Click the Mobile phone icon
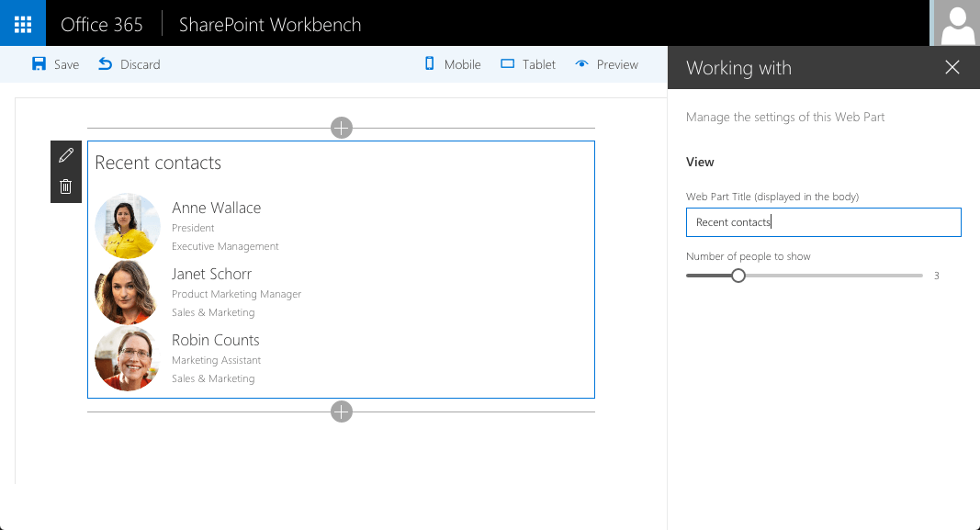 point(429,63)
